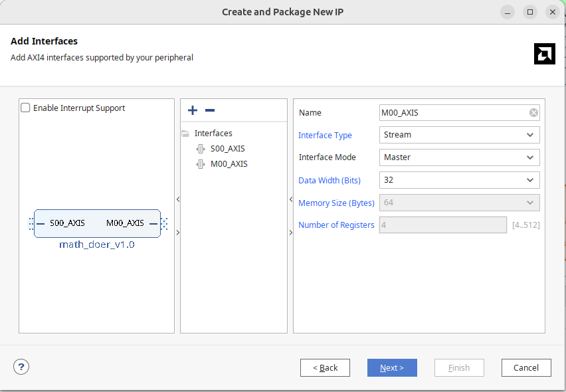Click the minus icon to remove interface

[x=210, y=110]
